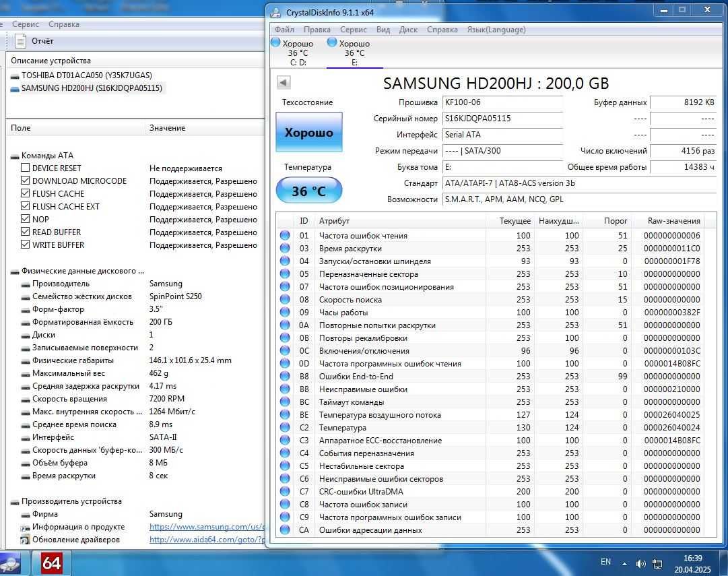
Task: Click the TOSHIBA DT01ACA050 drive icon
Action: click(x=15, y=75)
